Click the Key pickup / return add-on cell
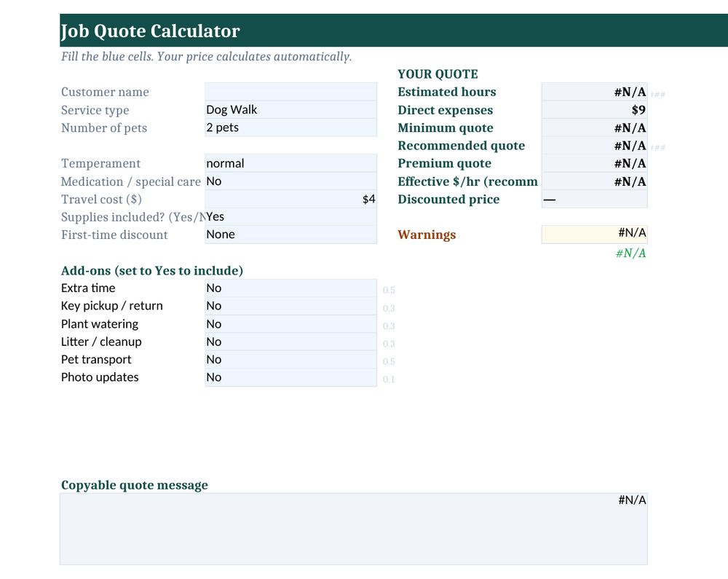Image resolution: width=728 pixels, height=579 pixels. click(x=290, y=305)
